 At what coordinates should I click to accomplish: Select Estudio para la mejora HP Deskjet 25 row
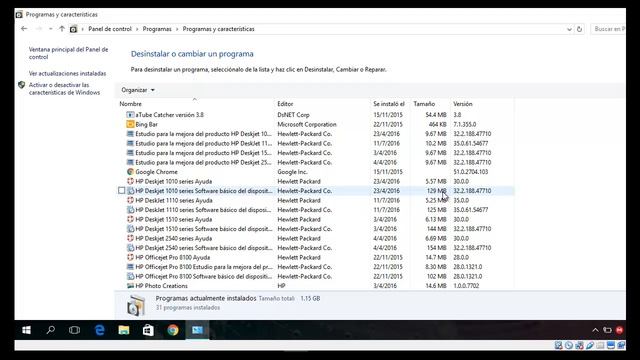pyautogui.click(x=316, y=162)
